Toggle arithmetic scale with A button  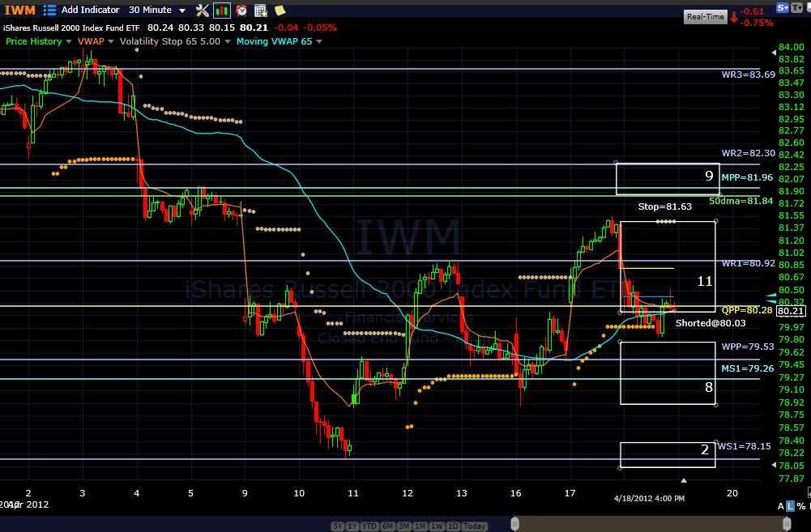coord(780,506)
